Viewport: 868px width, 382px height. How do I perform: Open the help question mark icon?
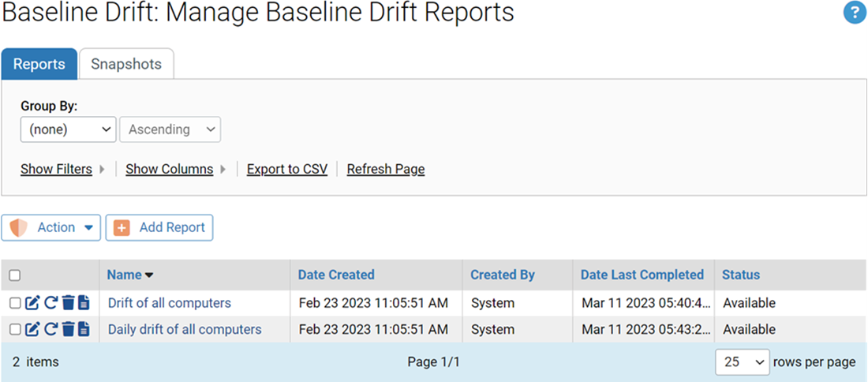click(855, 12)
